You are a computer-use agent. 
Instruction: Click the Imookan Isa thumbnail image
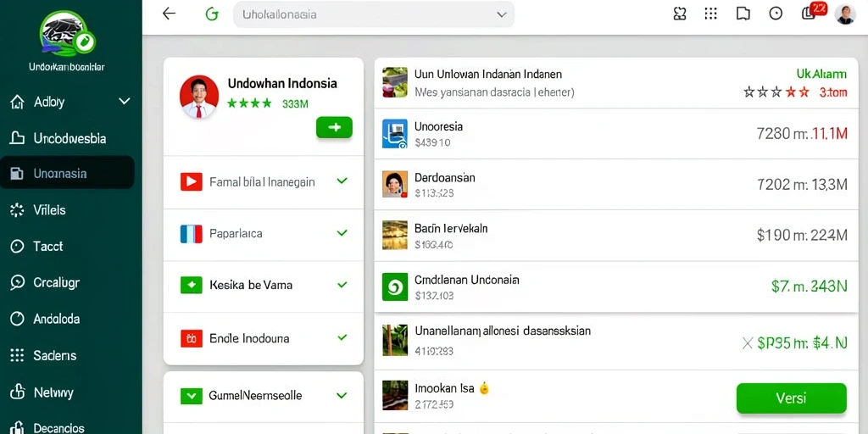395,395
